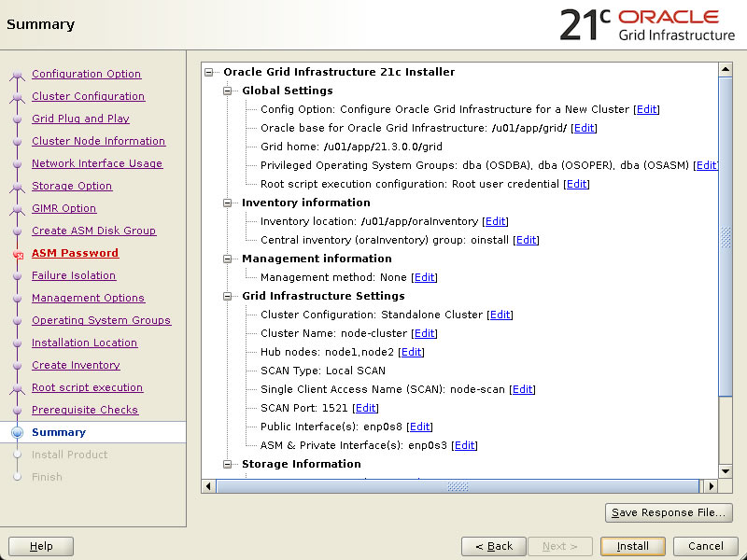Edit the Privileged Operating System Groups
747x560 pixels.
click(707, 165)
